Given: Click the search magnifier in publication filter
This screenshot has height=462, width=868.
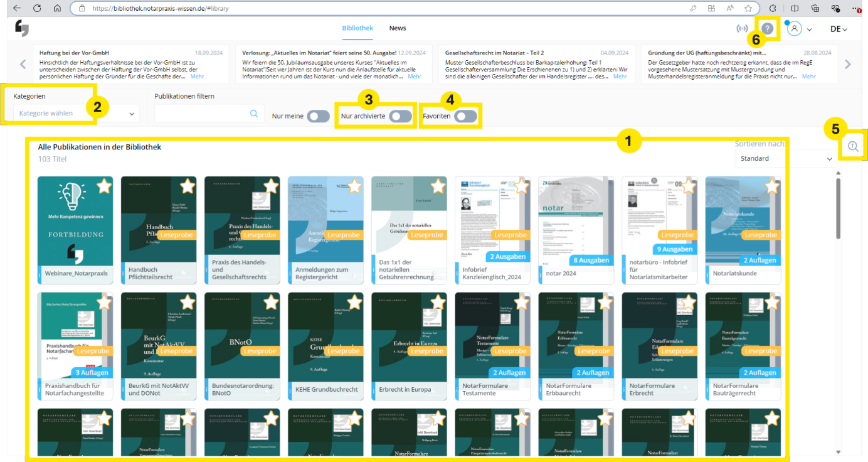Looking at the screenshot, I should 254,114.
